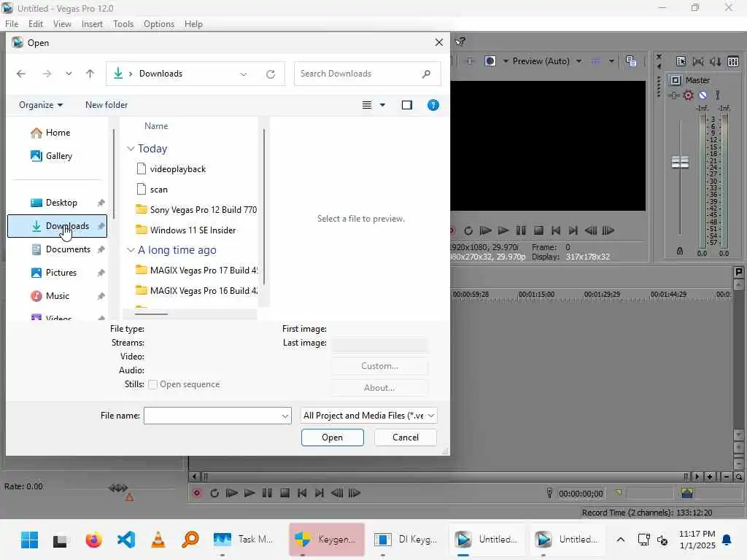Viewport: 747px width, 560px height.
Task: Collapse the Today group
Action: pyautogui.click(x=131, y=149)
